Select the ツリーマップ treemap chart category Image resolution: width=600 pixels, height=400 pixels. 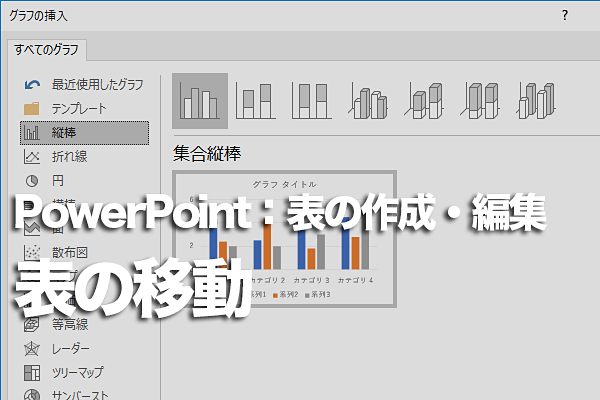pos(84,372)
